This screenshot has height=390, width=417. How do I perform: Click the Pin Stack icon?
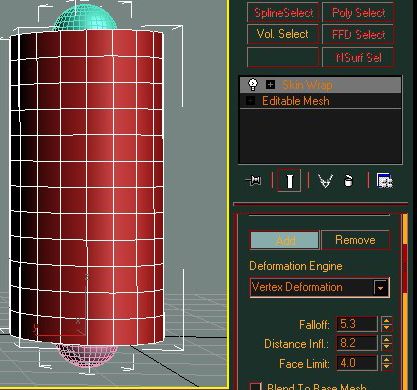click(x=254, y=181)
